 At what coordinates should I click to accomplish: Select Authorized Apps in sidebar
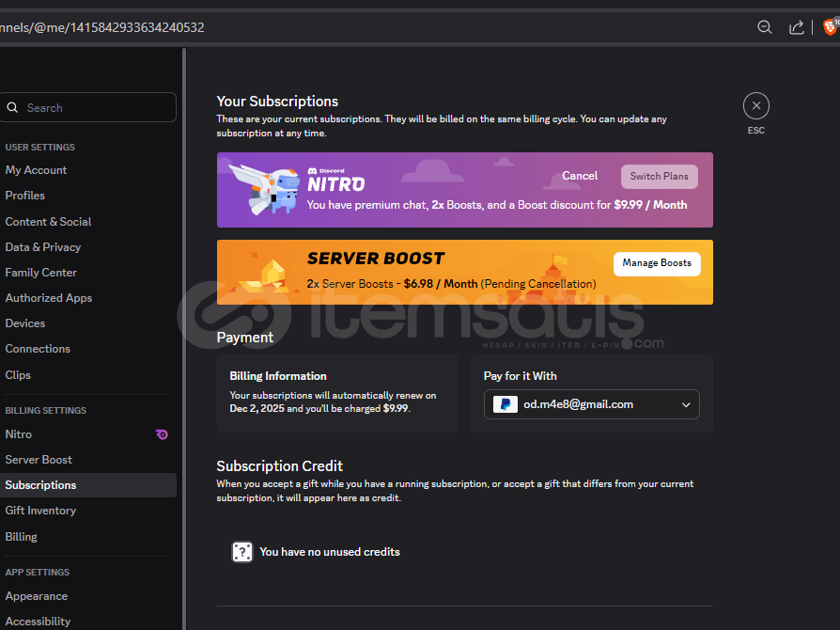click(x=49, y=297)
